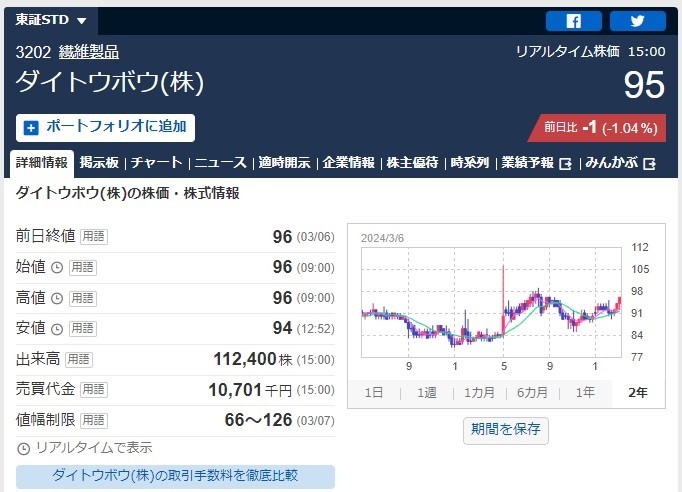
Task: Click the external link icon after みんかぶ
Action: 649,164
